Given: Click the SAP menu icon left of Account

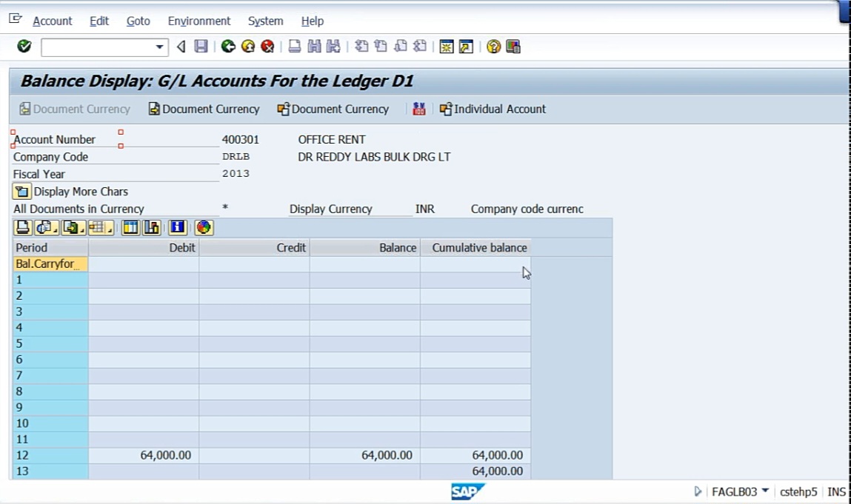Looking at the screenshot, I should click(16, 19).
